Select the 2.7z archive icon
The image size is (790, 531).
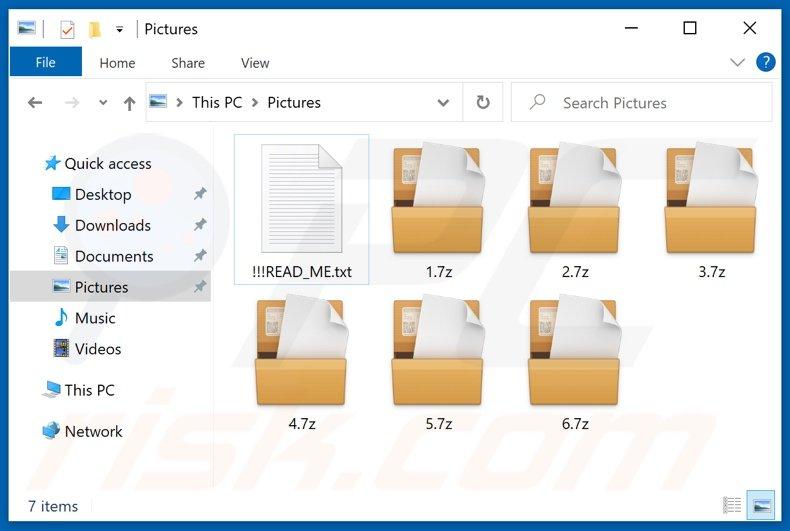[x=574, y=198]
